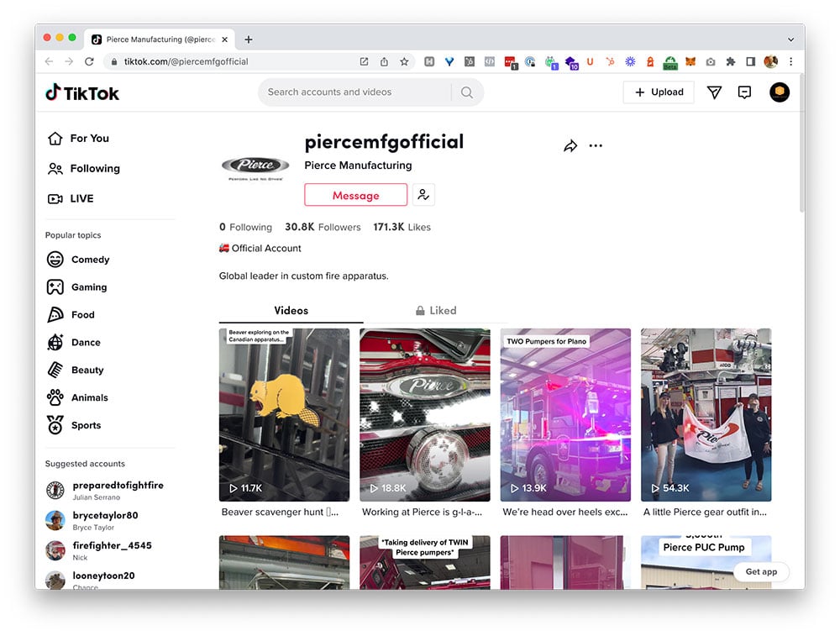Click the browser back arrow
The image size is (840, 636).
pyautogui.click(x=50, y=61)
